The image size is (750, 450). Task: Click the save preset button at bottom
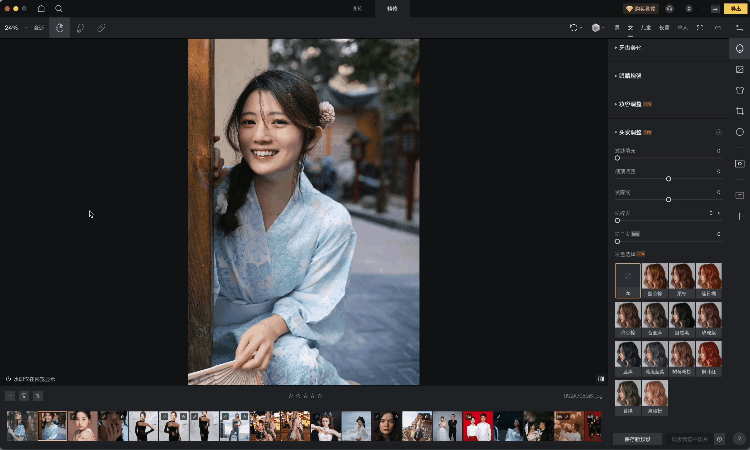pyautogui.click(x=636, y=438)
